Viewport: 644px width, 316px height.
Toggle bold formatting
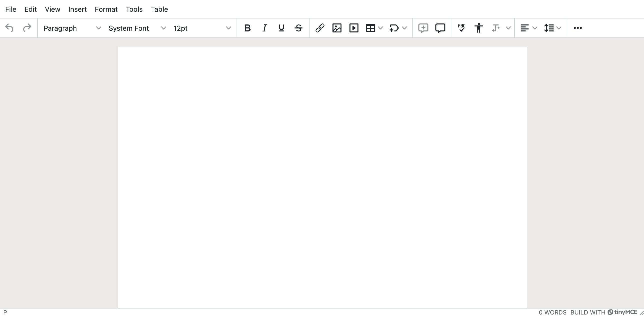(248, 28)
